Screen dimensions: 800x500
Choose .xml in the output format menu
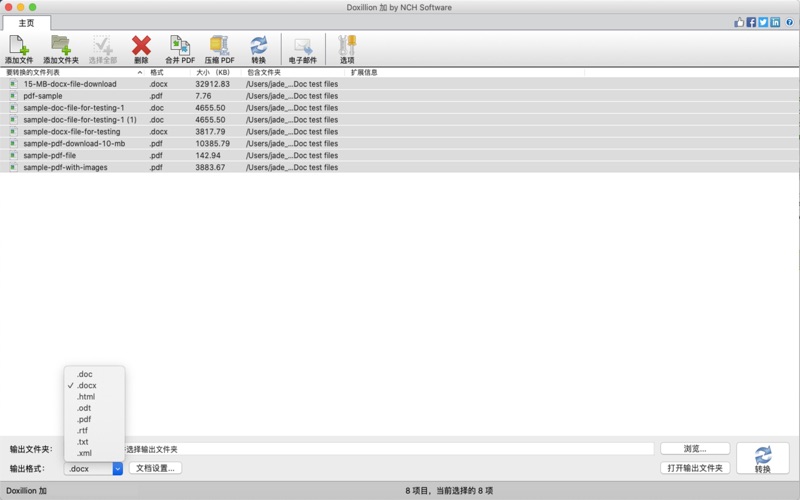click(x=94, y=453)
